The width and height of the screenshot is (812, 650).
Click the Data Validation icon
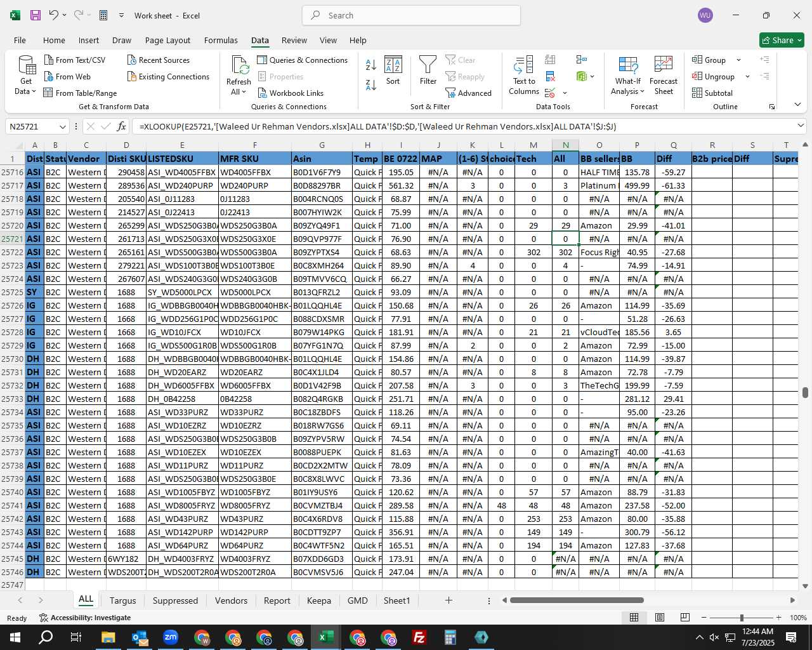click(x=549, y=93)
